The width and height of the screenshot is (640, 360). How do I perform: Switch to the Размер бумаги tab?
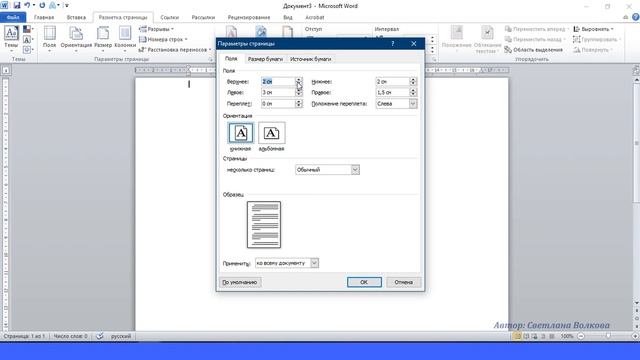pyautogui.click(x=265, y=59)
